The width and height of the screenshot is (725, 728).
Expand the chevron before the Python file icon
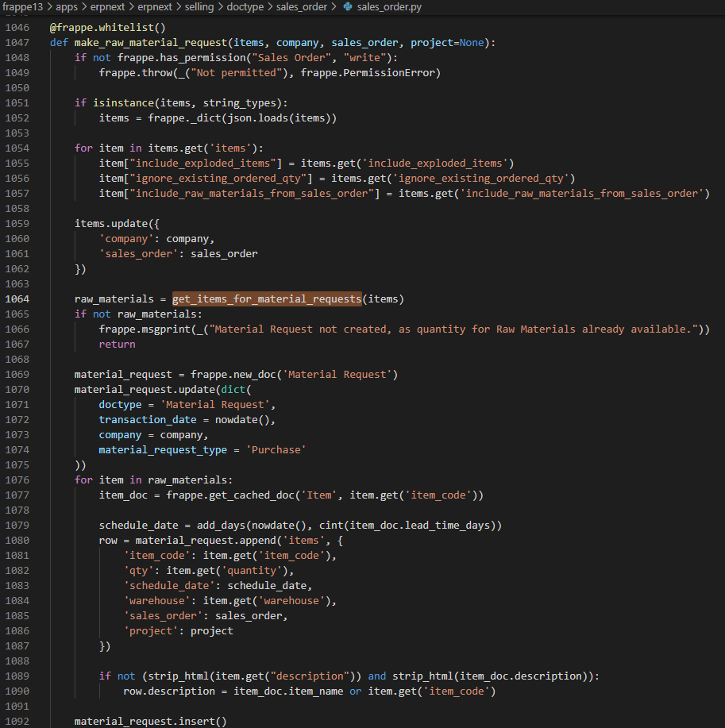334,7
